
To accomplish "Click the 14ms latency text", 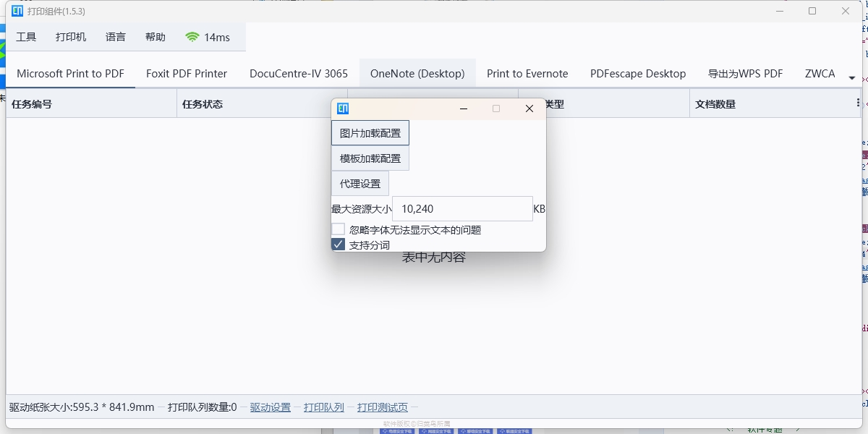I will 217,37.
